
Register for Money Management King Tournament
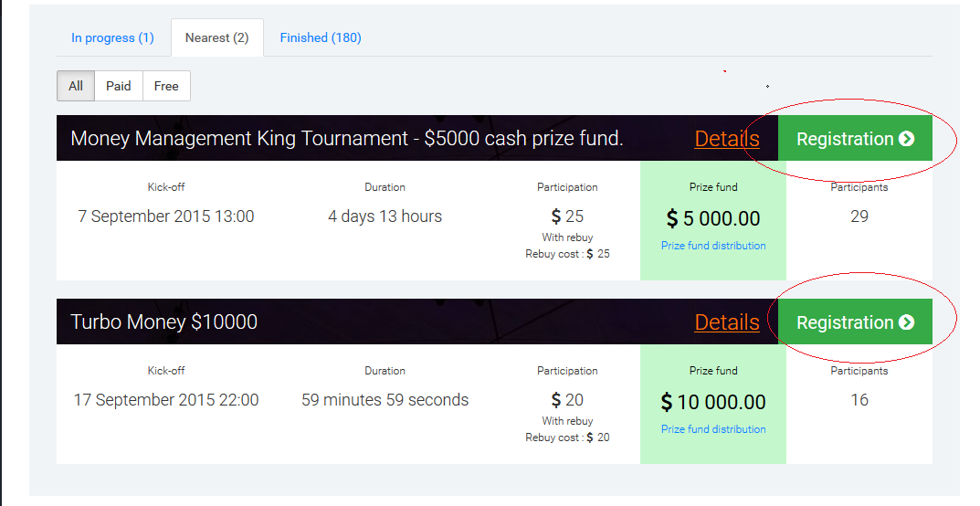tap(855, 138)
